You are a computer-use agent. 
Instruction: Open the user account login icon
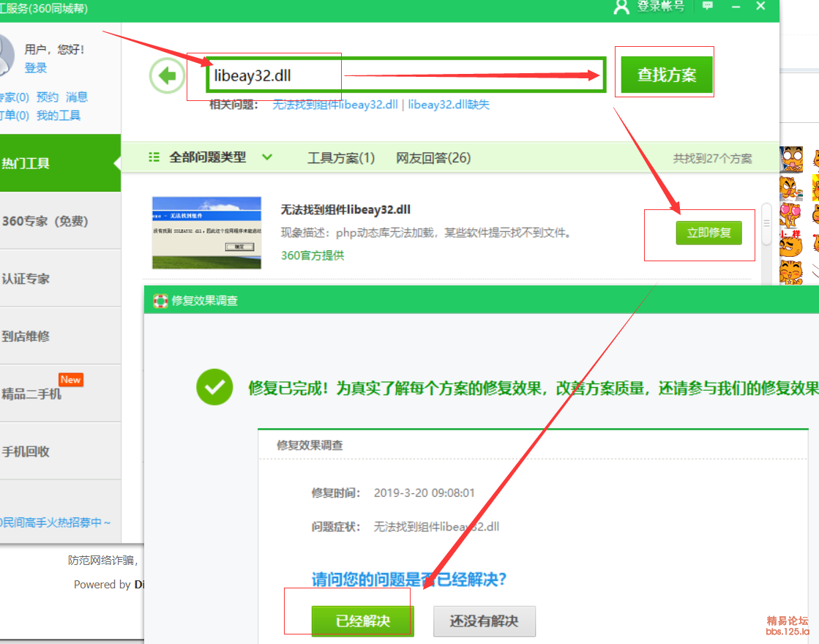[x=621, y=7]
